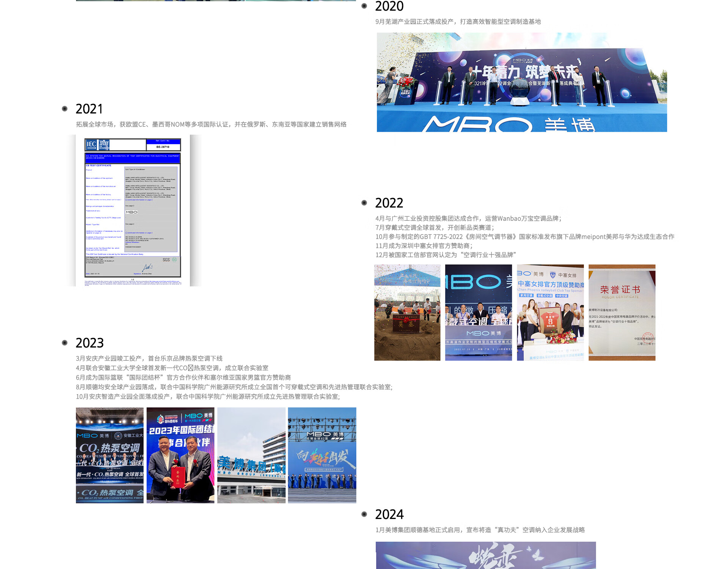Click the 2020 timeline year heading
728x569 pixels.
click(x=389, y=6)
